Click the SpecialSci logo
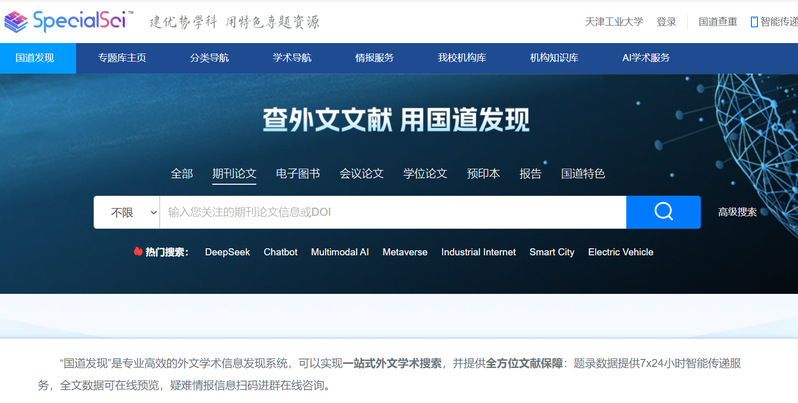 pyautogui.click(x=68, y=21)
